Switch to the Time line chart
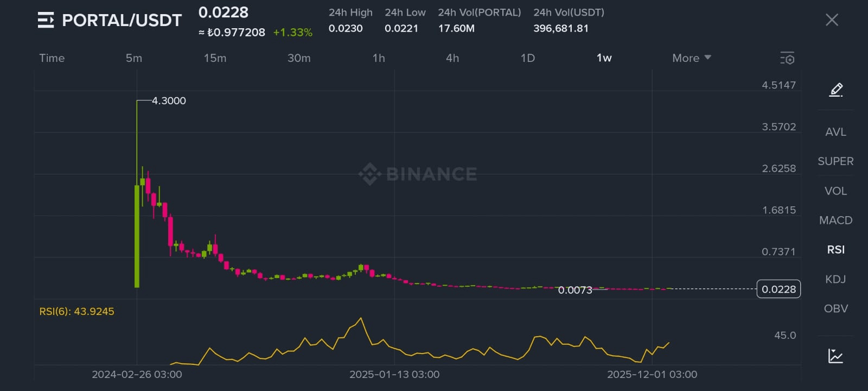 [x=52, y=58]
